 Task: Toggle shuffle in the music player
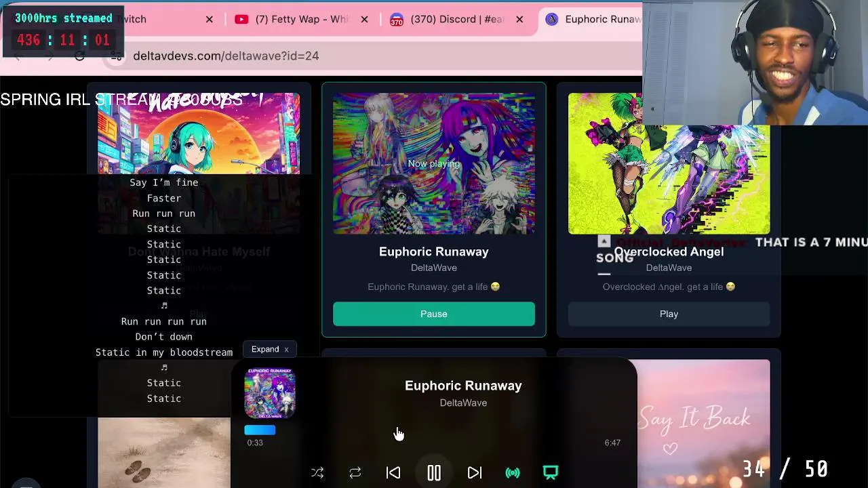pos(317,472)
